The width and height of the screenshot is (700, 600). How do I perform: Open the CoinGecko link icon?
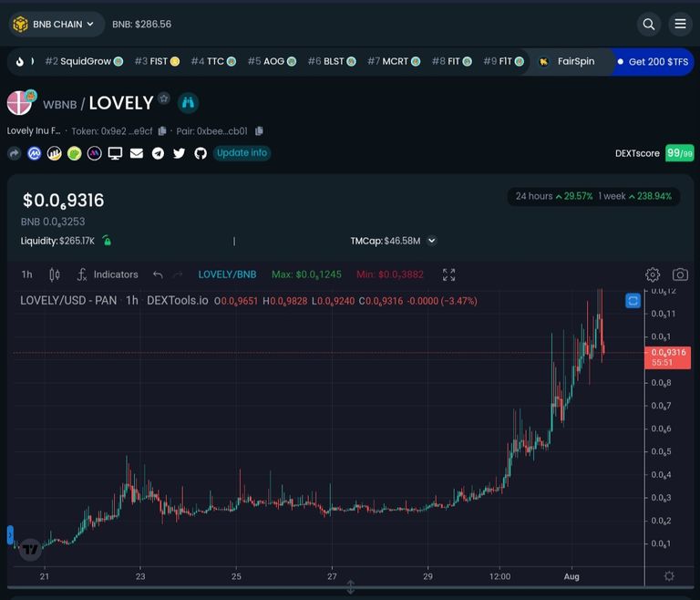click(74, 153)
